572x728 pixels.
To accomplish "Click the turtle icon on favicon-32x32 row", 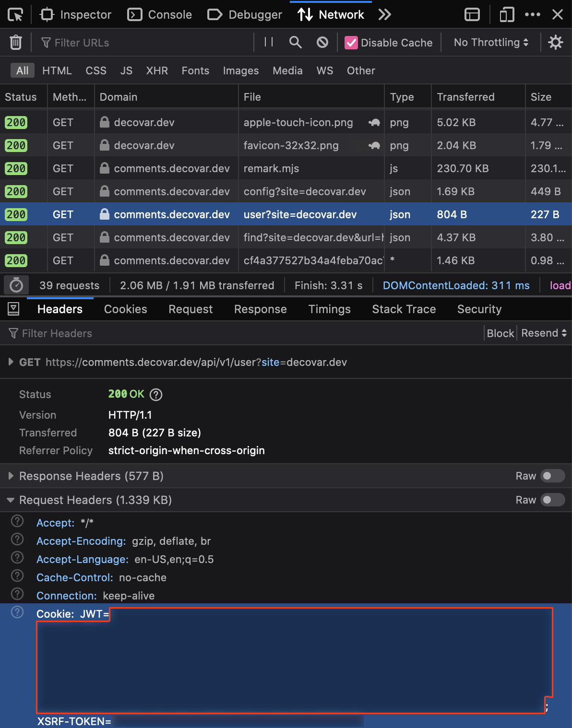I will pos(374,145).
